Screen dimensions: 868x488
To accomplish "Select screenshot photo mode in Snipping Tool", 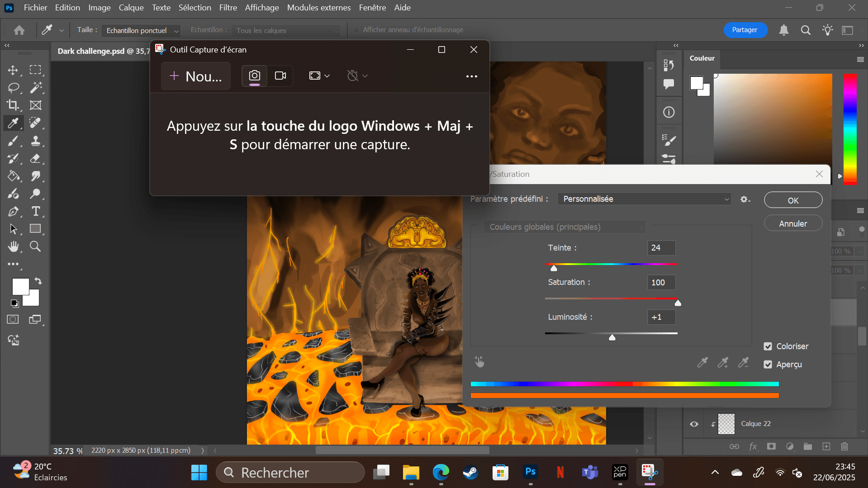I will (255, 76).
